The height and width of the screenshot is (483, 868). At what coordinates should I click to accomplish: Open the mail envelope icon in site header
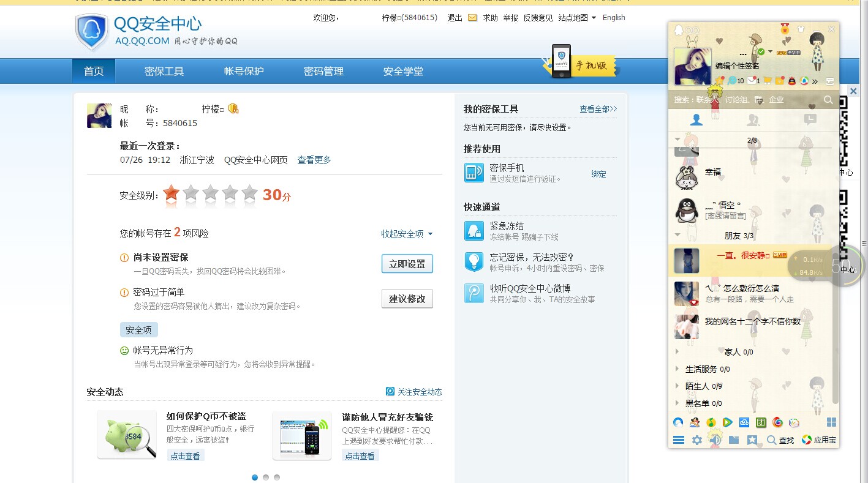tap(472, 18)
